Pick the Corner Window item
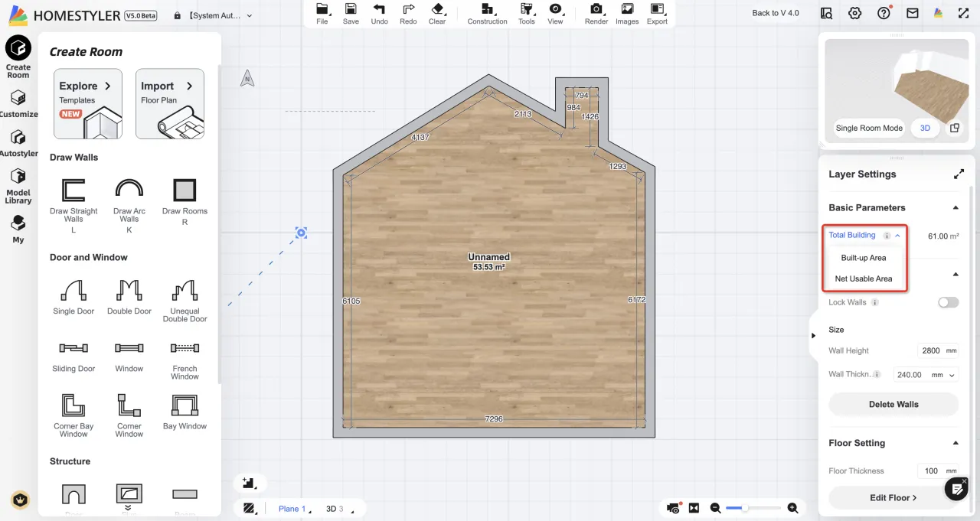980x521 pixels. point(129,415)
